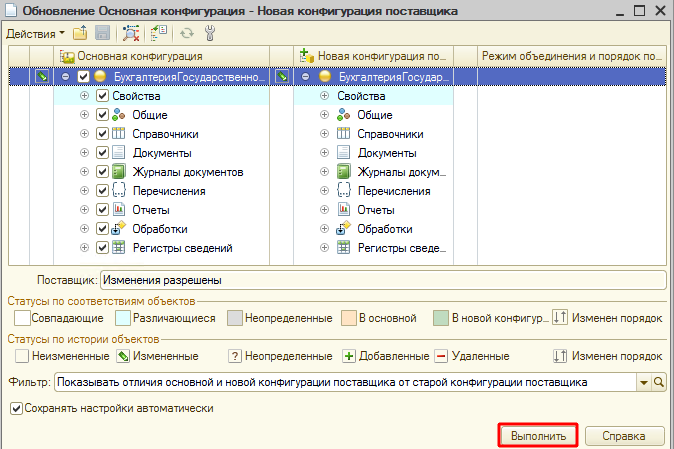This screenshot has width=674, height=449.
Task: Click the Обработки icon in new supplier configuration tree
Action: coord(343,228)
